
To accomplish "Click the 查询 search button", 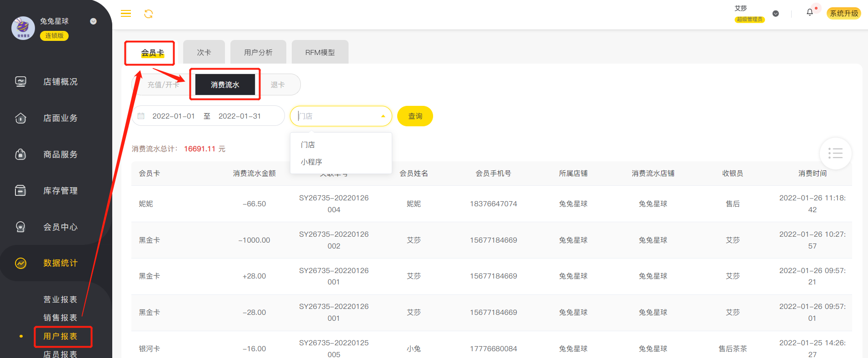I will click(x=415, y=116).
